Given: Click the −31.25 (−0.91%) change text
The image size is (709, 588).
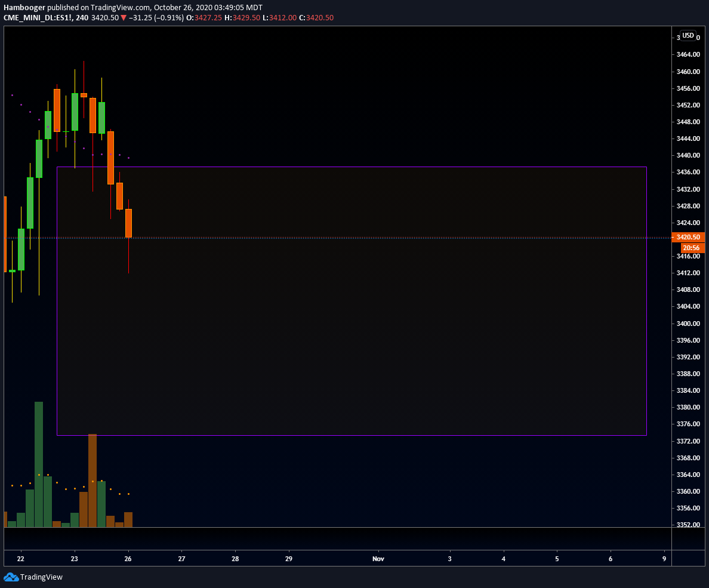Looking at the screenshot, I should click(x=156, y=18).
